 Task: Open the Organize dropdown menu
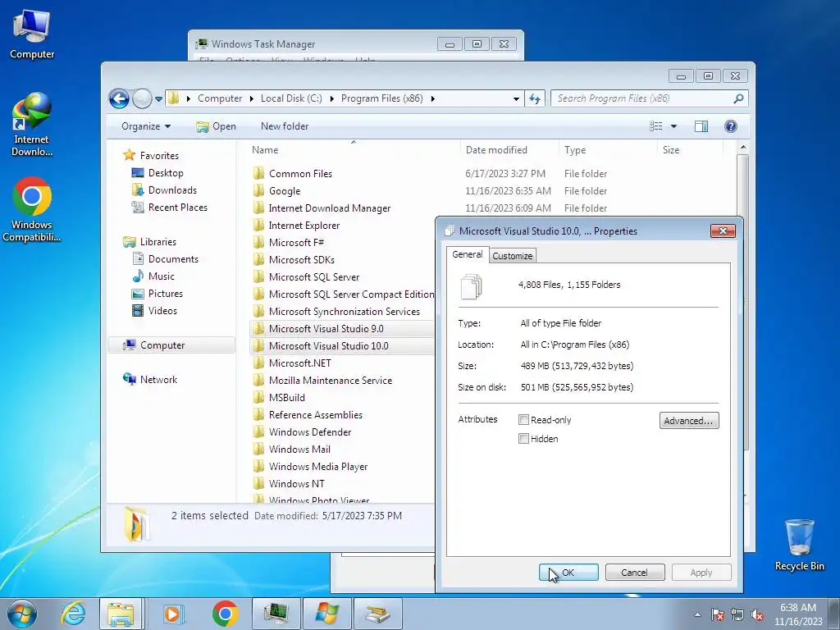tap(146, 126)
